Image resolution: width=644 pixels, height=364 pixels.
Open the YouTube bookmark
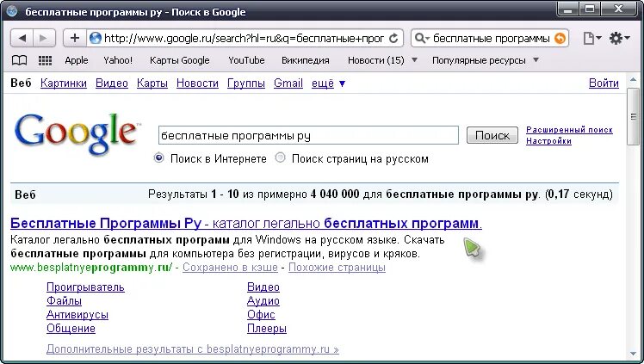(246, 60)
